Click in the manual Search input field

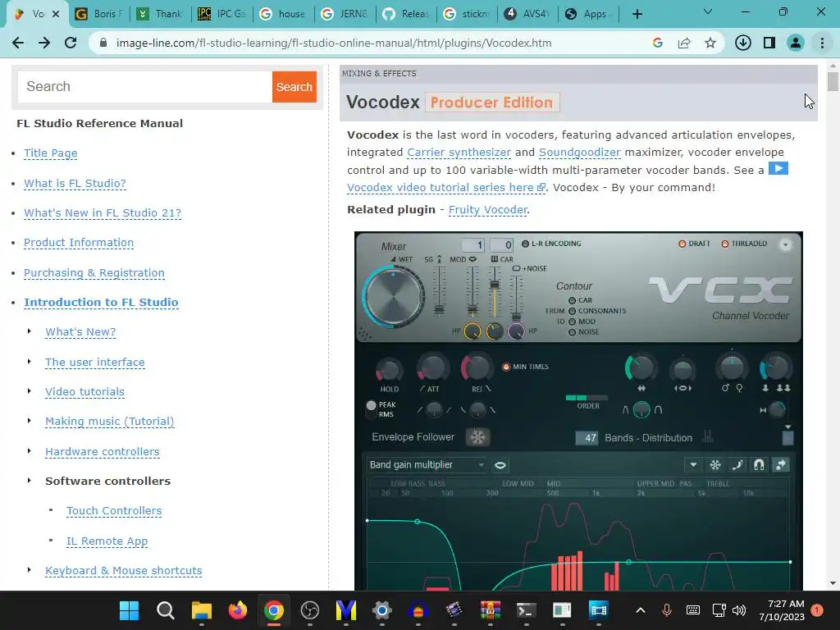144,87
